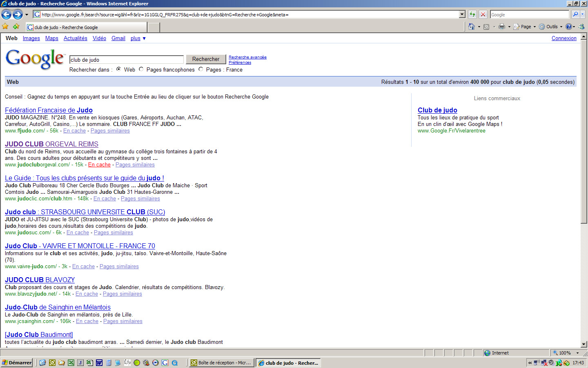
Task: Open the JUDO CLUB ORGEVAL REIMS result
Action: (51, 144)
